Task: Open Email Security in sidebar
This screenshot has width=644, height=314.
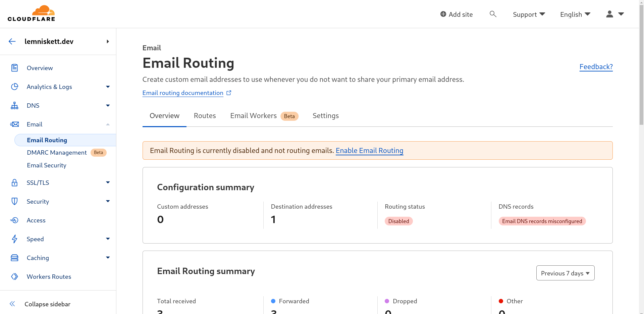Action: (x=47, y=165)
